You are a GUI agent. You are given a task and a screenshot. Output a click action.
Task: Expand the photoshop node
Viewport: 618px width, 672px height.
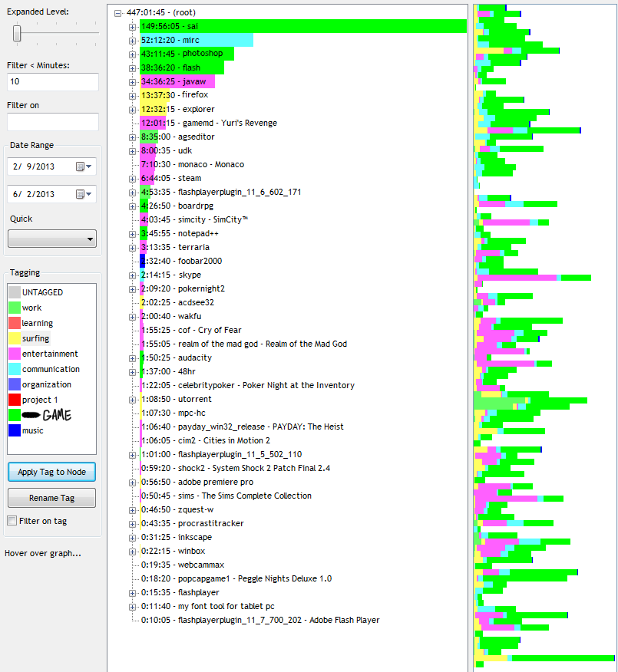tap(132, 54)
